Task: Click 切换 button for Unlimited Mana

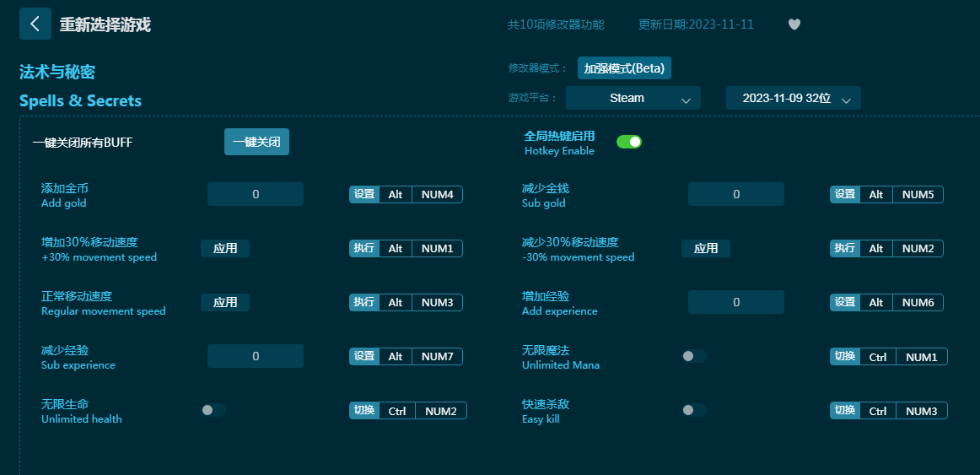Action: coord(845,357)
